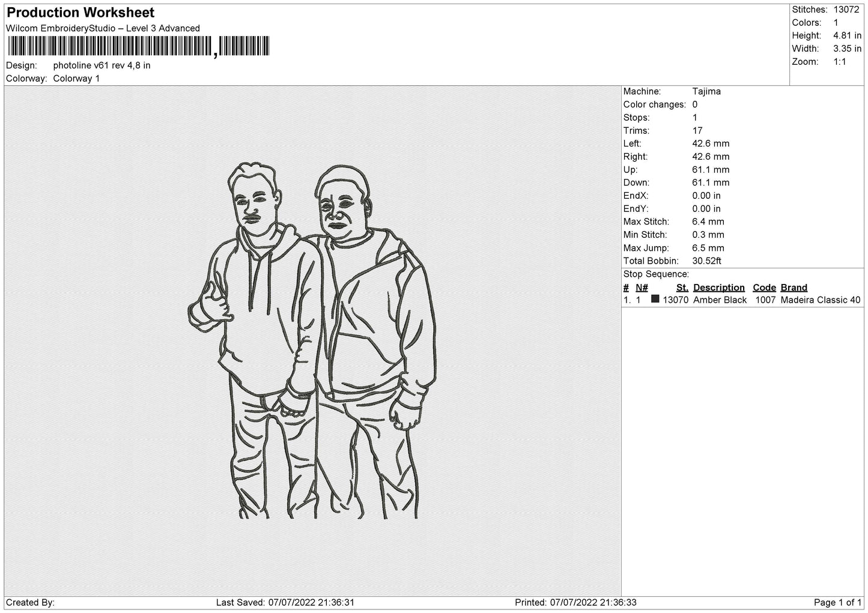Click design name 'photoline v61 rev 4,8 in'
The image size is (868, 613).
tap(102, 65)
